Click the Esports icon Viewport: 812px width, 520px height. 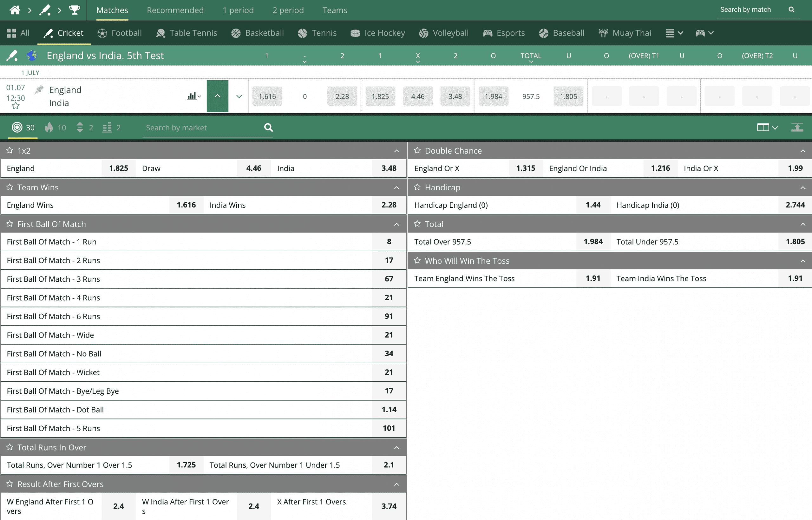pyautogui.click(x=488, y=33)
